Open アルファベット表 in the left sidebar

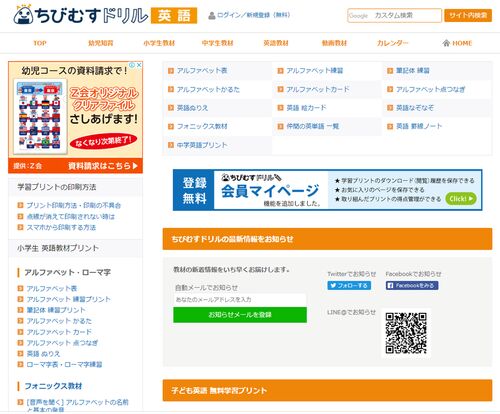coord(52,288)
